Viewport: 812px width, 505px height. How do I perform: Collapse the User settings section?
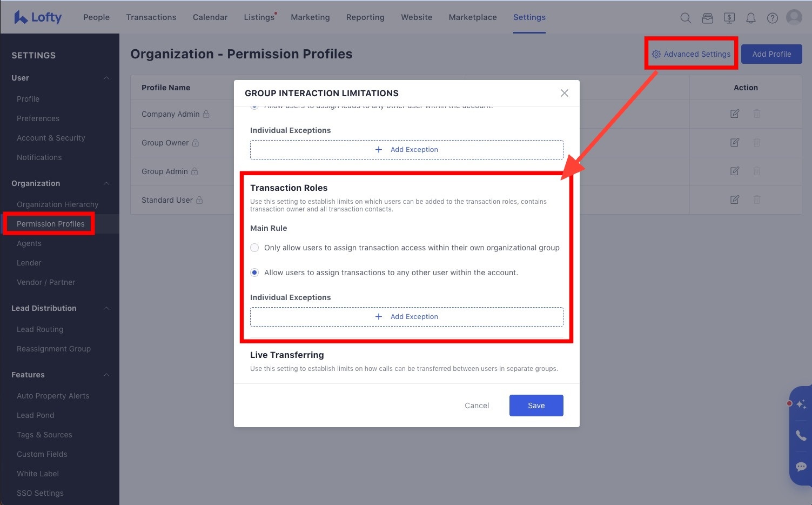point(106,78)
